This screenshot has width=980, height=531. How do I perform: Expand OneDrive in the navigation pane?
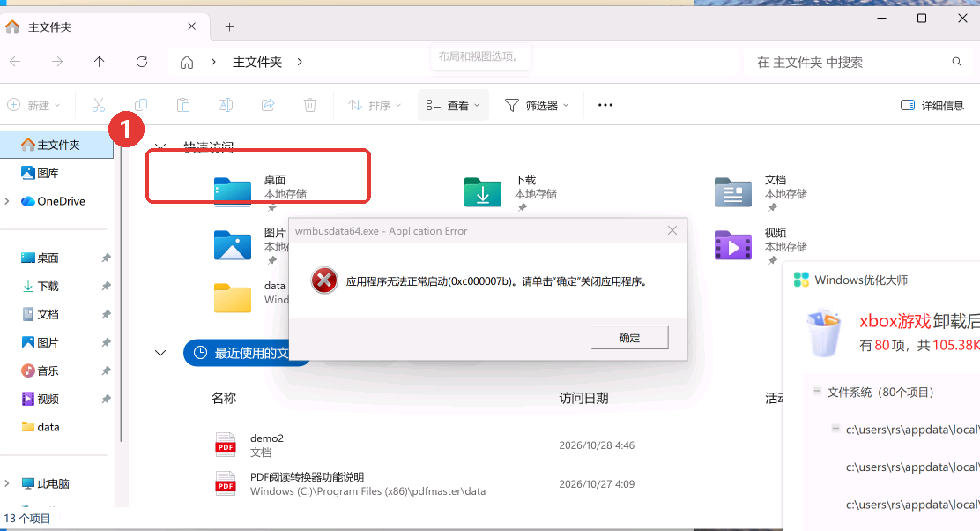7,201
